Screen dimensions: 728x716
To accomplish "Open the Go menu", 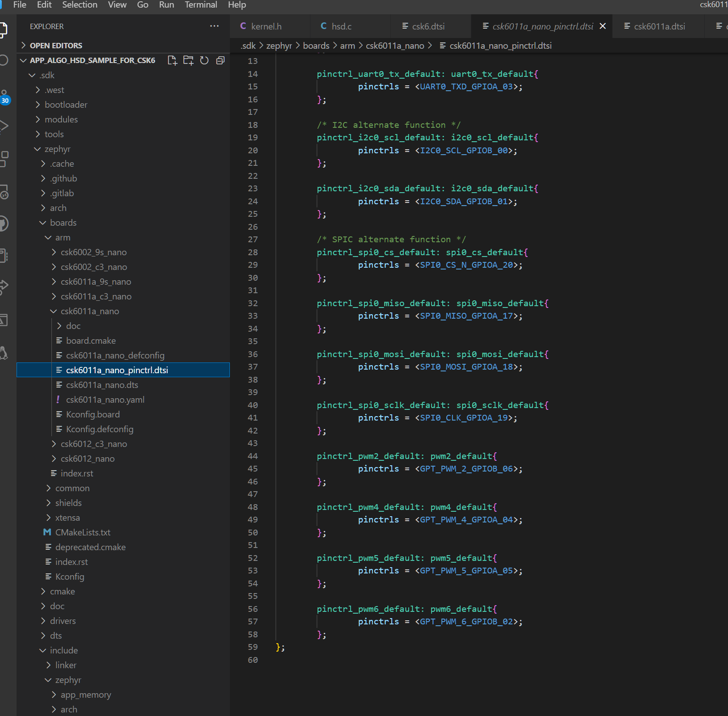I will (x=143, y=5).
